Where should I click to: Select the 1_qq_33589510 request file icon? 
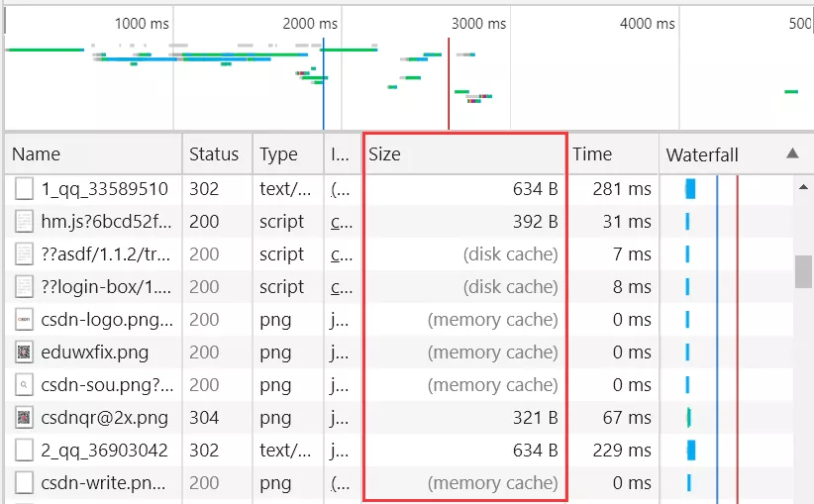point(24,189)
